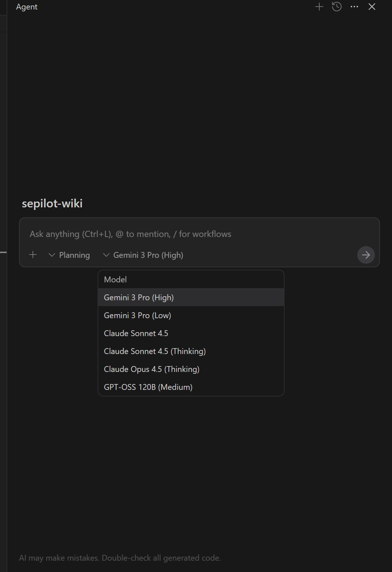Start a new conversation with plus icon
The width and height of the screenshot is (392, 572).
(x=319, y=7)
